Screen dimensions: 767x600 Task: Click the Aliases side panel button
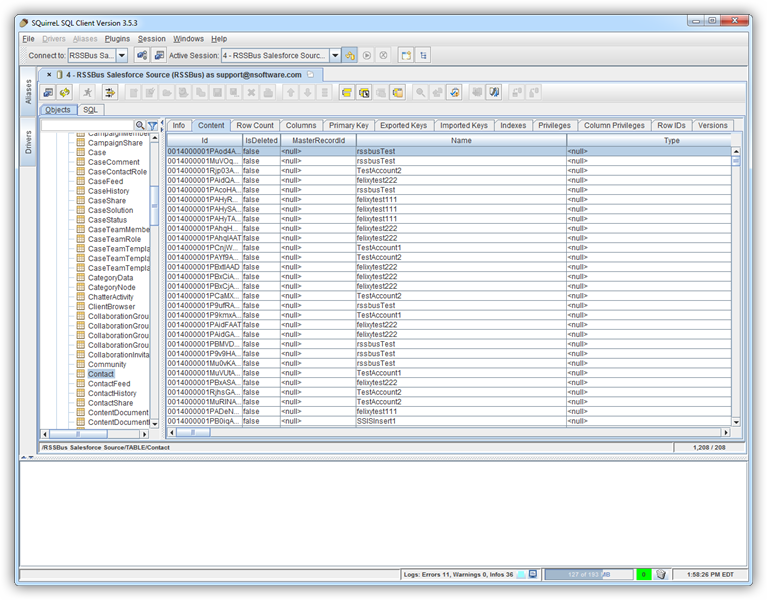coord(28,91)
